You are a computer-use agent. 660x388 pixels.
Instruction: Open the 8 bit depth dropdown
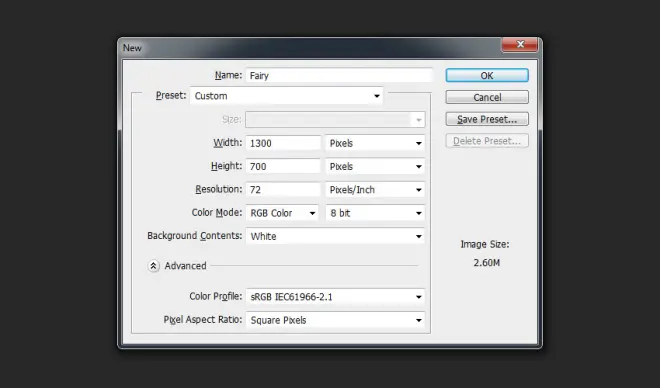pos(375,213)
